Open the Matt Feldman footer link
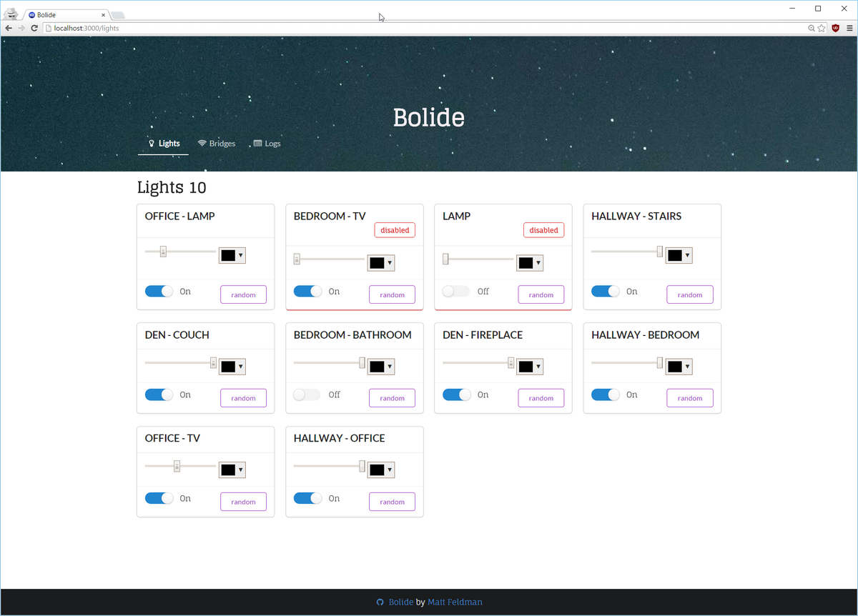Viewport: 858px width, 616px height. pyautogui.click(x=455, y=602)
